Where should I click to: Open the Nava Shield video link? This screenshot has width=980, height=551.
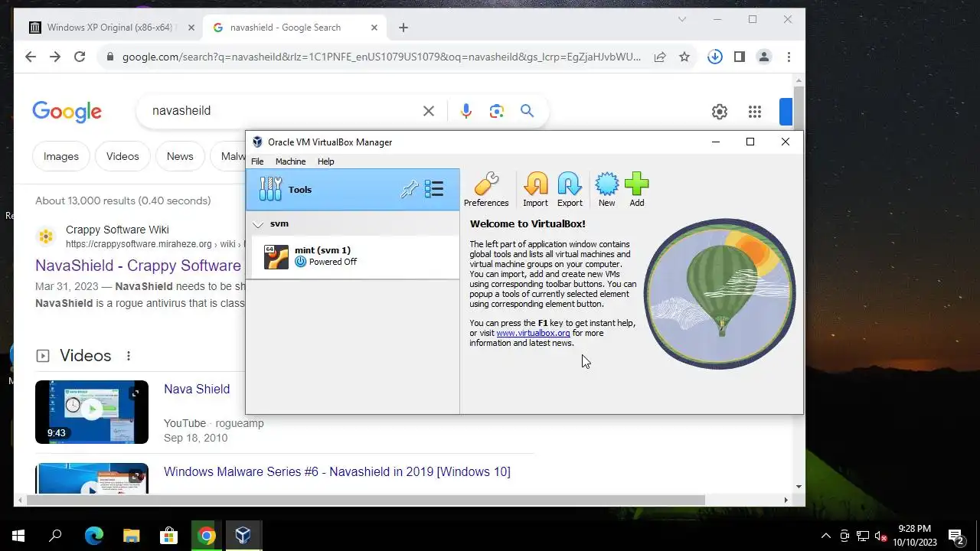click(x=197, y=389)
